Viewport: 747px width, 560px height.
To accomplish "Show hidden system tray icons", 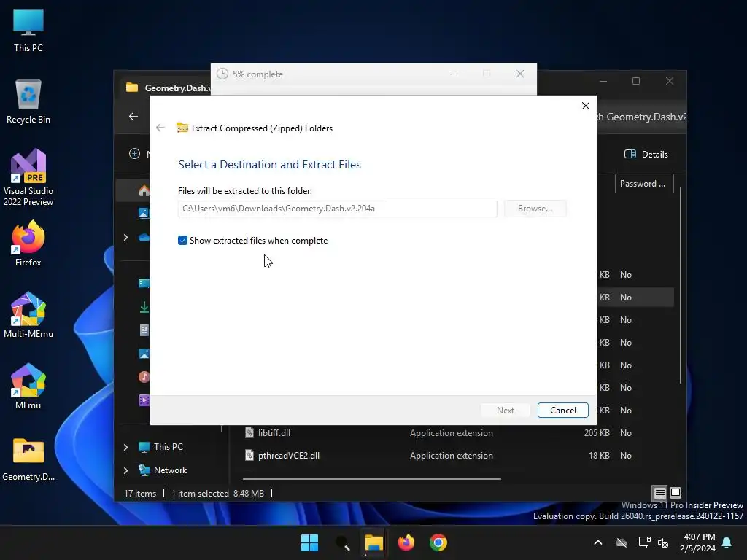I will (598, 542).
